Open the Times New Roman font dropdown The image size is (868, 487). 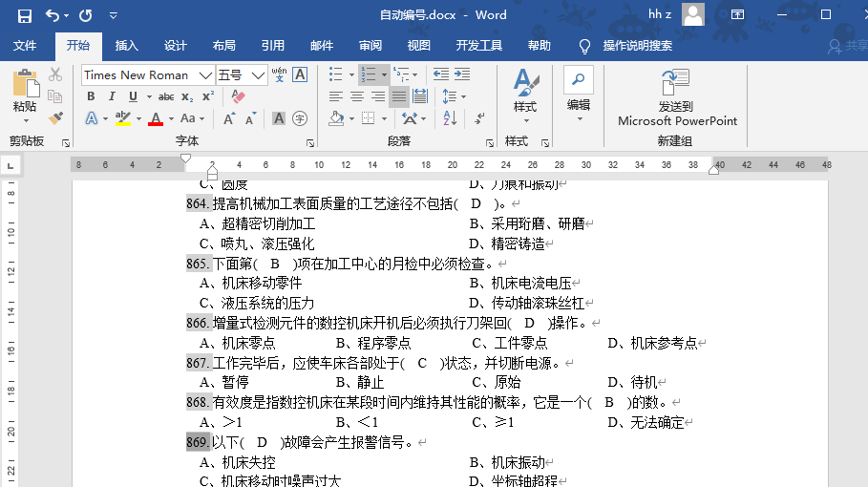coord(205,75)
